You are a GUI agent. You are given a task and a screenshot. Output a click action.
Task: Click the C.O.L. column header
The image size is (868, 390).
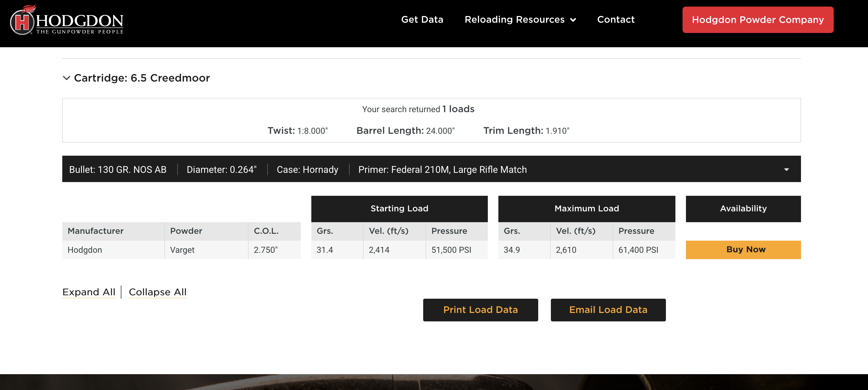point(274,231)
